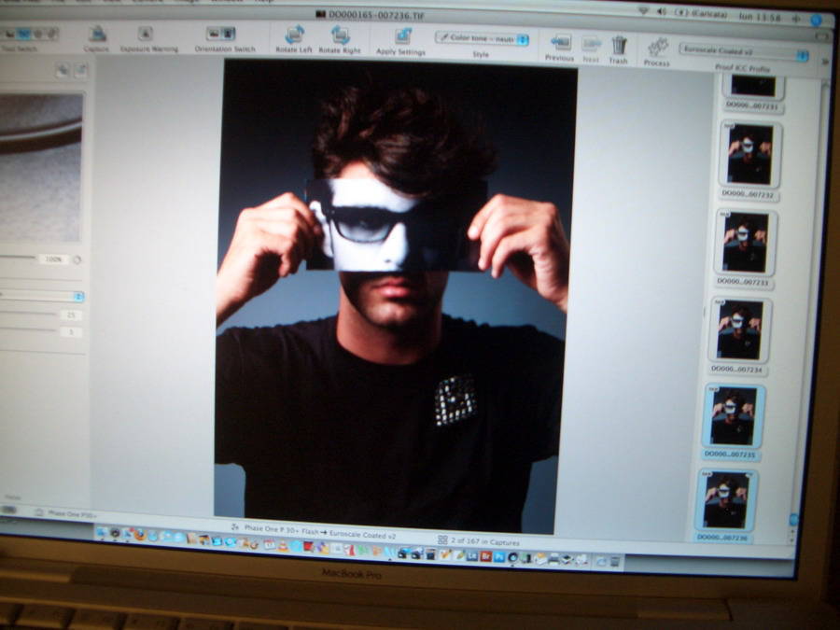Screen dimensions: 840x630
Task: Open the Color tone Style dropdown
Action: [483, 39]
